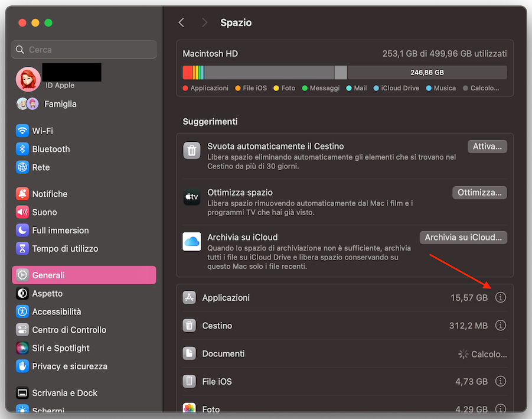The image size is (532, 419).
Task: Click the trash icon next to Cestino
Action: [x=189, y=325]
